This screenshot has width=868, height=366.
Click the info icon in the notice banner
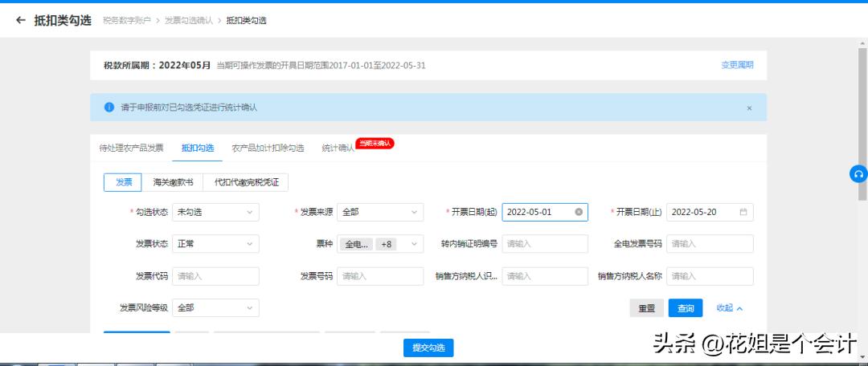(x=109, y=108)
